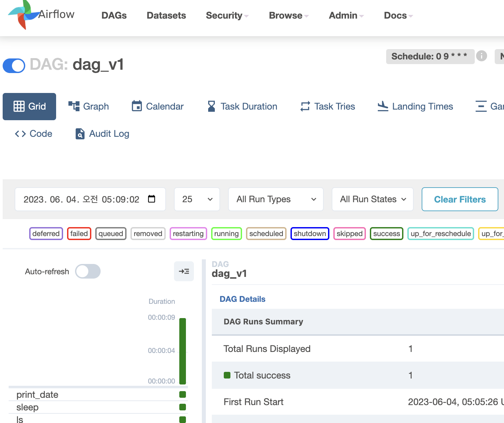This screenshot has height=423, width=504.
Task: Click the Total success row label
Action: pos(262,375)
